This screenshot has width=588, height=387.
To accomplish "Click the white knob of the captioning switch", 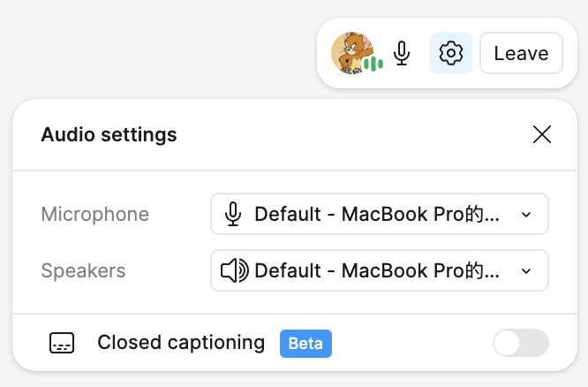I will [x=507, y=343].
